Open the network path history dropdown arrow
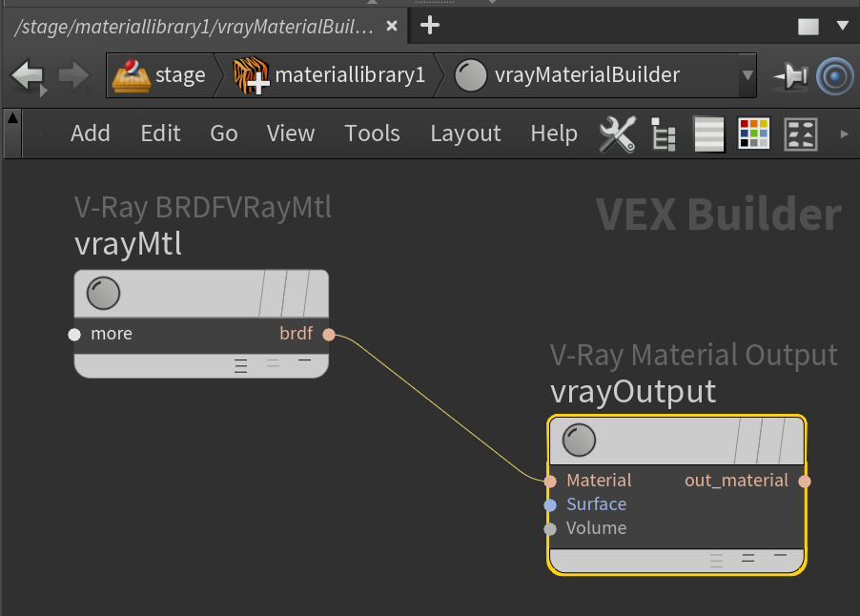This screenshot has width=860, height=616. [747, 75]
